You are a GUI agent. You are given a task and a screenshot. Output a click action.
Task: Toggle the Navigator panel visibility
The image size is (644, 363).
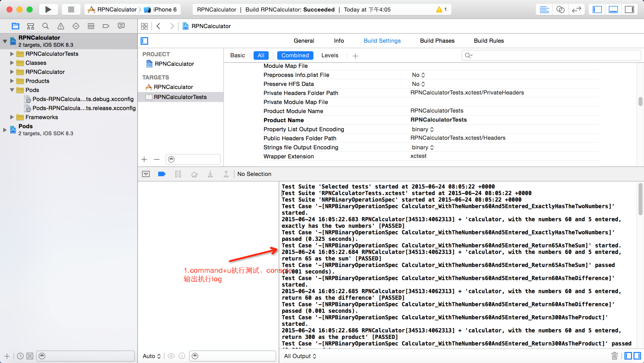tap(597, 10)
